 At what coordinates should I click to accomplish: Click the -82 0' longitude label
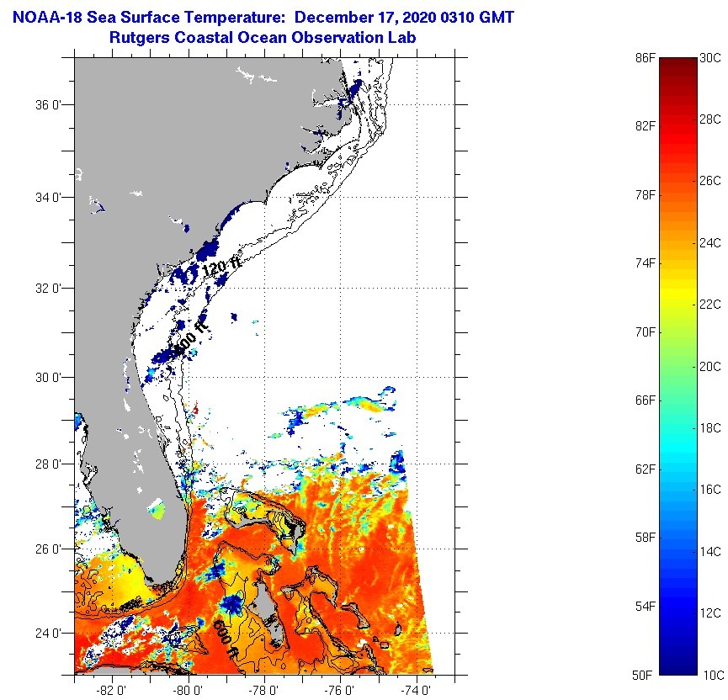click(x=111, y=690)
